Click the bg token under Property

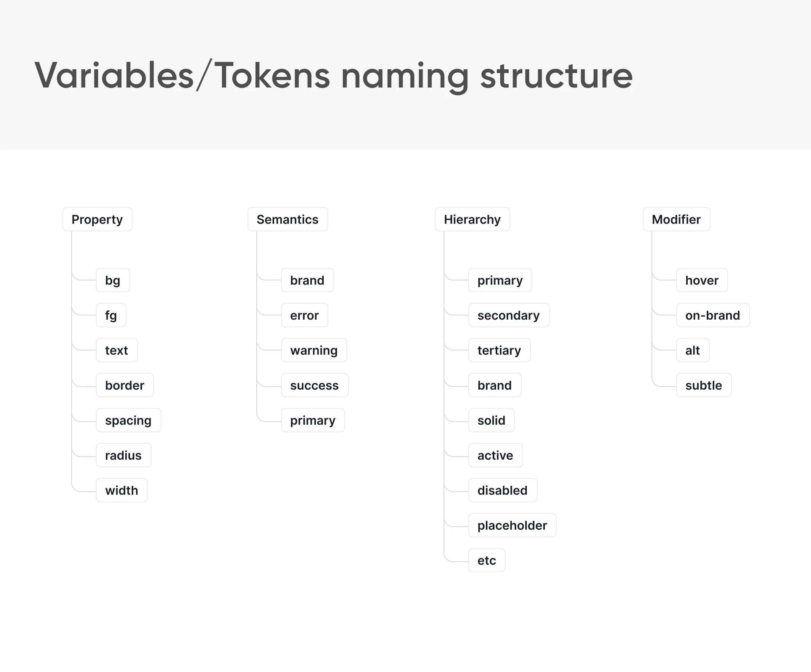(113, 280)
